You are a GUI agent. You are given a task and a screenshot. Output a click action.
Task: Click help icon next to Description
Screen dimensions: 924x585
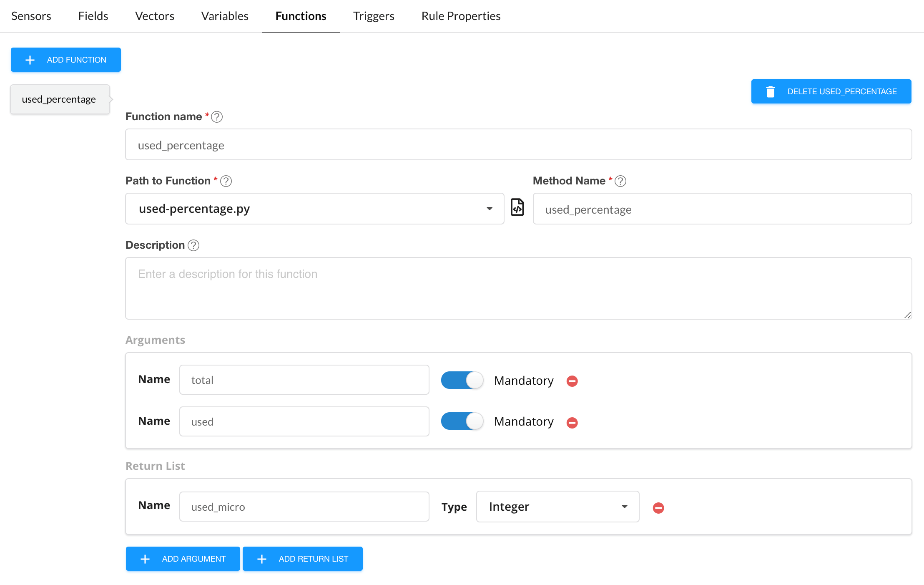[x=193, y=245]
